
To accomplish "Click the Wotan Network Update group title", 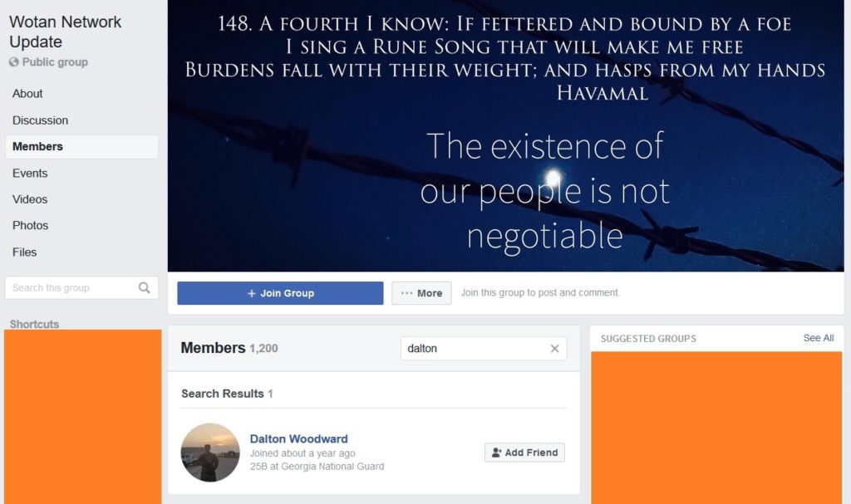I will tap(65, 32).
